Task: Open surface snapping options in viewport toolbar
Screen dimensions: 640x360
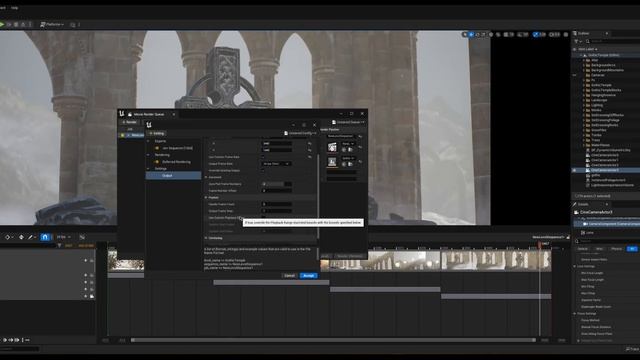Action: point(498,35)
